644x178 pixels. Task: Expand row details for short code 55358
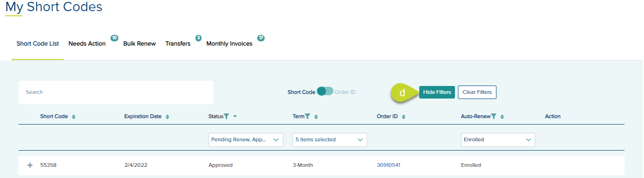click(31, 165)
